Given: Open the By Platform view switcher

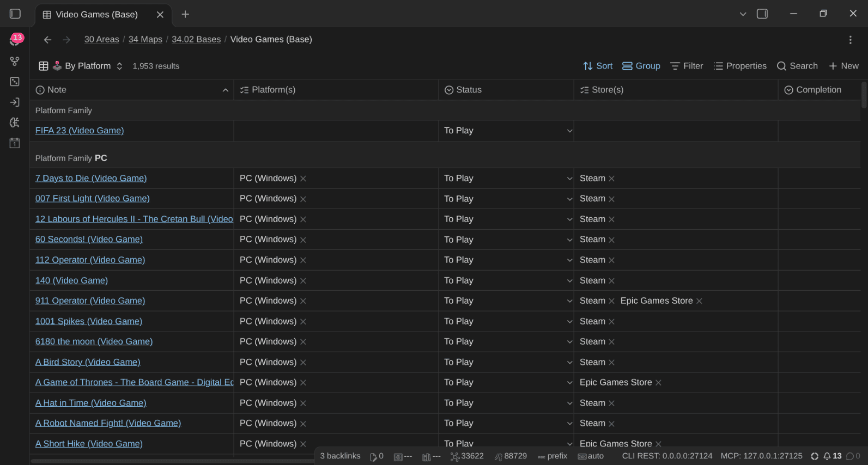Looking at the screenshot, I should tap(80, 66).
